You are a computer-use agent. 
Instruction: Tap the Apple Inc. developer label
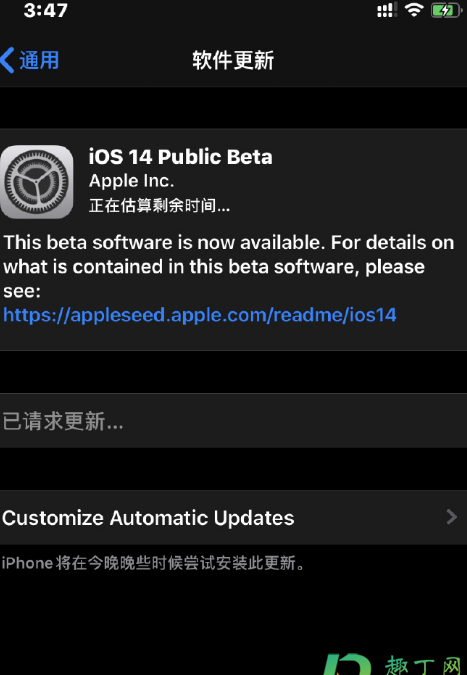[x=132, y=181]
